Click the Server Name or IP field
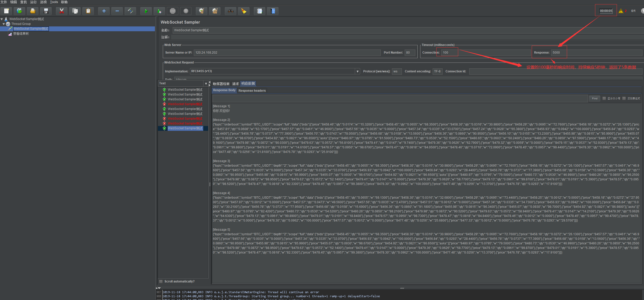This screenshot has height=300, width=644. (x=287, y=53)
